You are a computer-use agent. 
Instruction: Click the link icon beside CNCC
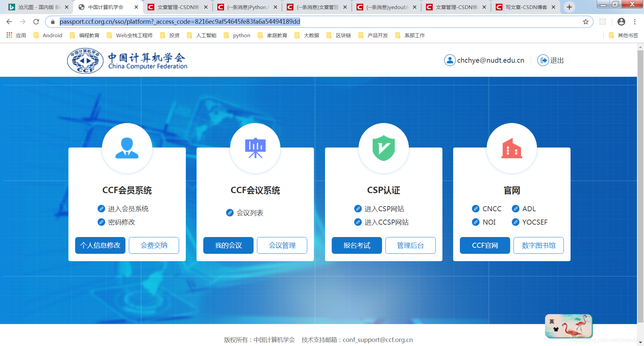pos(476,209)
